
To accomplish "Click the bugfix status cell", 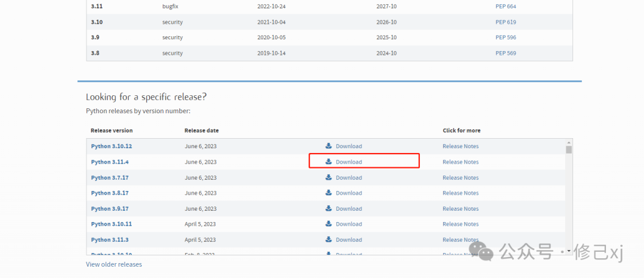I will tap(170, 7).
